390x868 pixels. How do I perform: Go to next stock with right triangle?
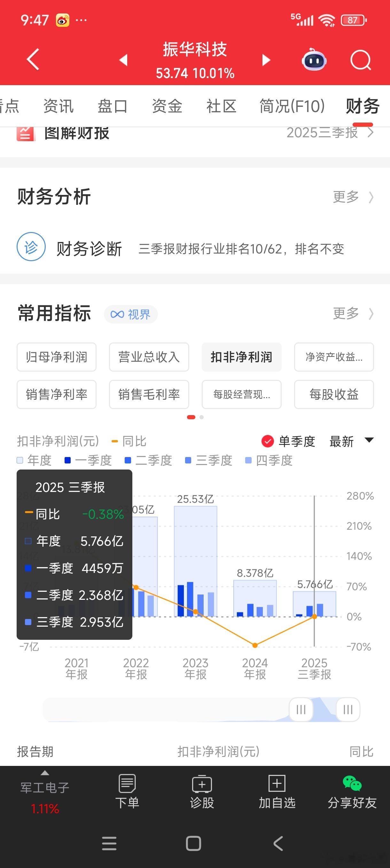[266, 60]
